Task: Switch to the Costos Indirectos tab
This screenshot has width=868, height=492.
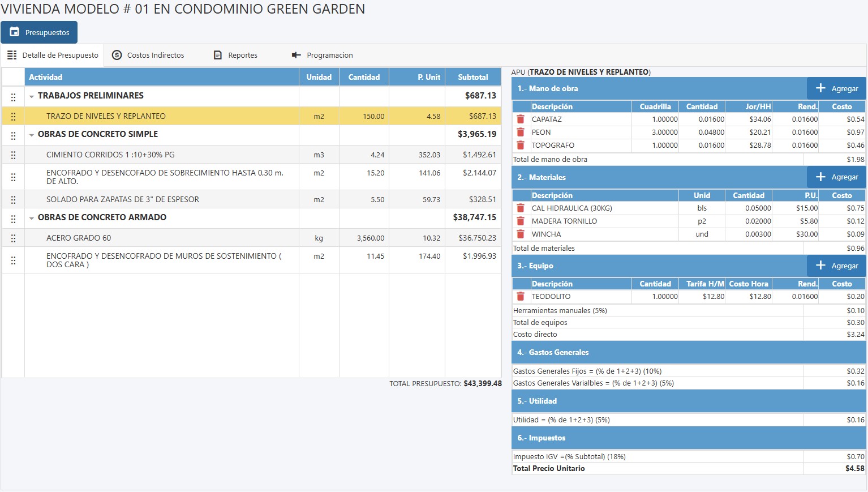Action: pyautogui.click(x=148, y=55)
